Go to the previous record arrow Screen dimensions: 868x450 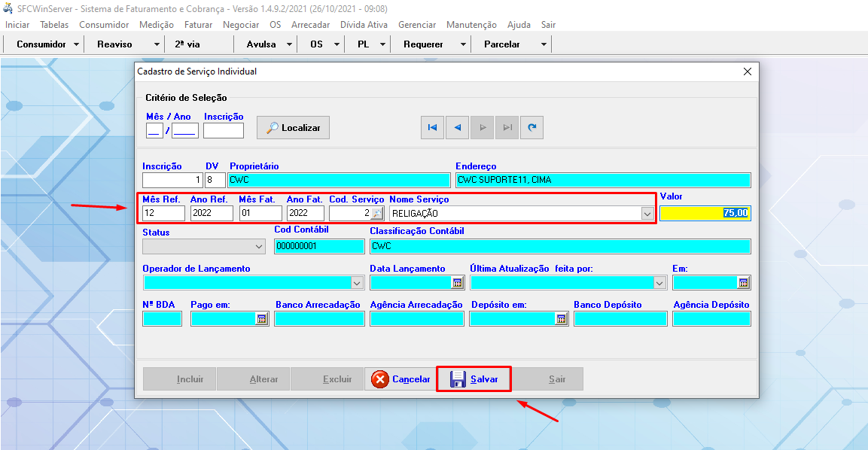pyautogui.click(x=457, y=128)
